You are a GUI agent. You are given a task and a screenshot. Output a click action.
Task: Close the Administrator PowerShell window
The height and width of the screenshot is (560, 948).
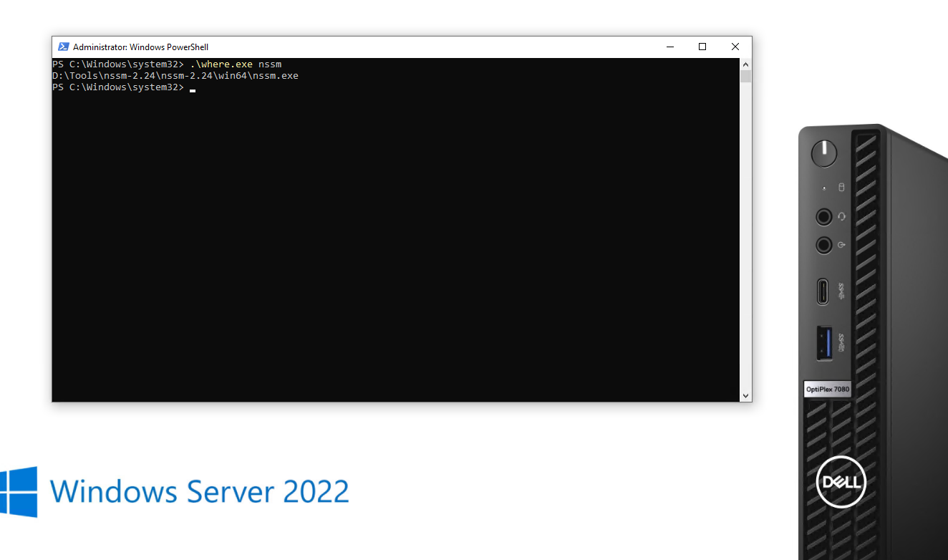[735, 47]
